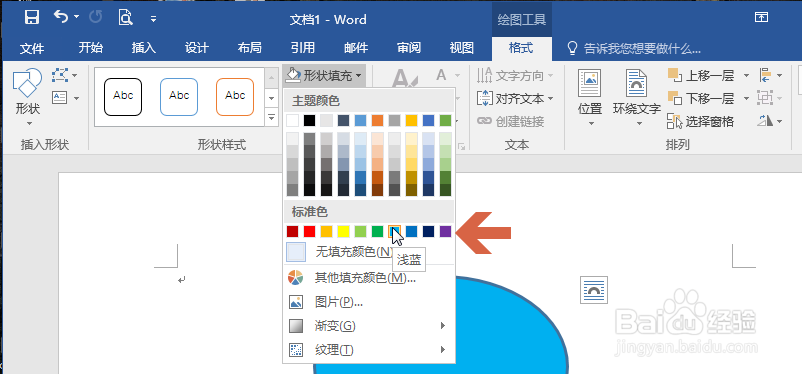Open the 渐变 gradient submenu

(x=369, y=326)
